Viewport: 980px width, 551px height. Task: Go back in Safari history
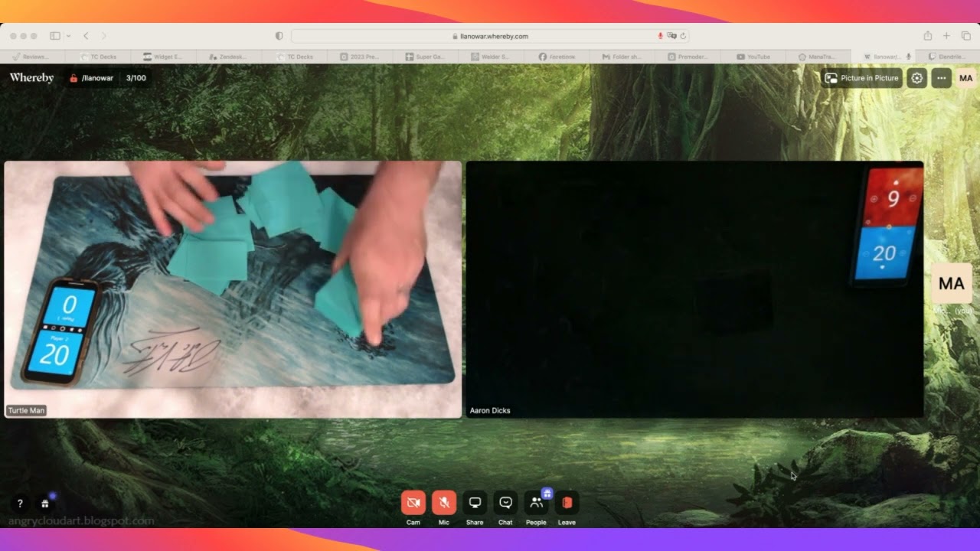tap(86, 36)
